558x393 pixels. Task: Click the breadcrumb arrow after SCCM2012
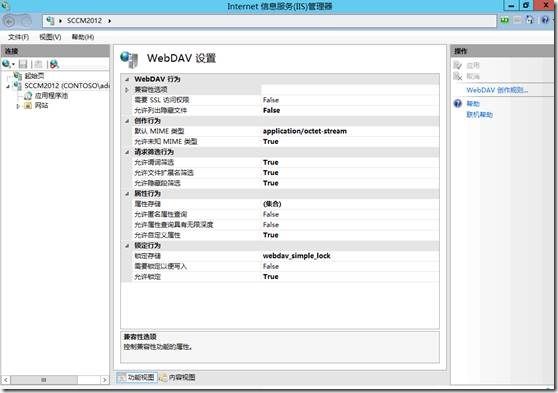(110, 21)
